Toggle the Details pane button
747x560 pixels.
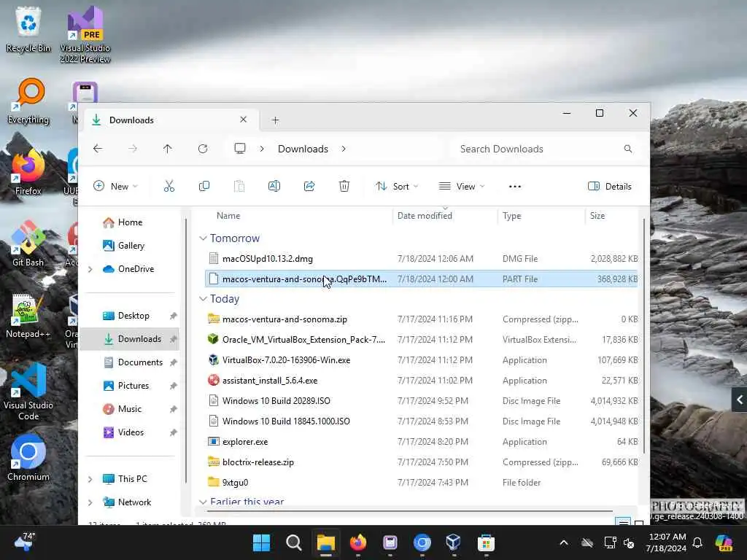click(x=609, y=186)
